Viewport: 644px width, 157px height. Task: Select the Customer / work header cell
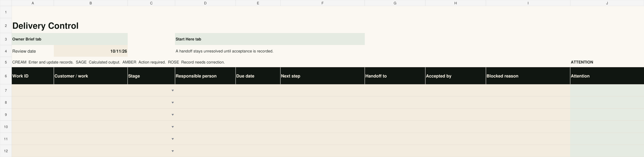pyautogui.click(x=91, y=76)
